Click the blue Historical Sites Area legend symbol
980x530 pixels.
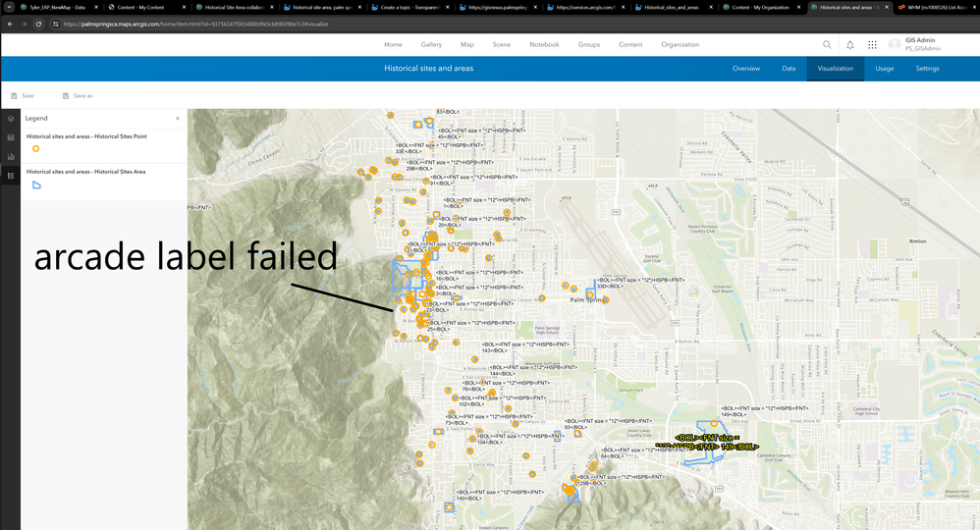[36, 185]
